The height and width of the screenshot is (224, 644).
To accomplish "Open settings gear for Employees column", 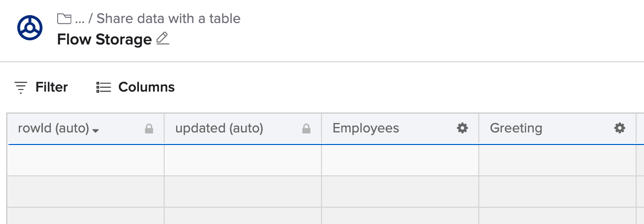I will coord(462,128).
